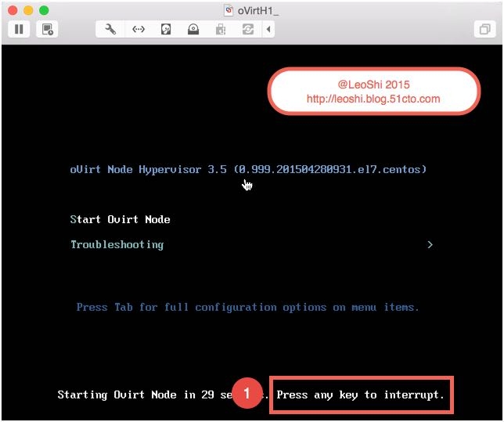
Task: Open the CD/DVD drive icon
Action: click(x=193, y=29)
